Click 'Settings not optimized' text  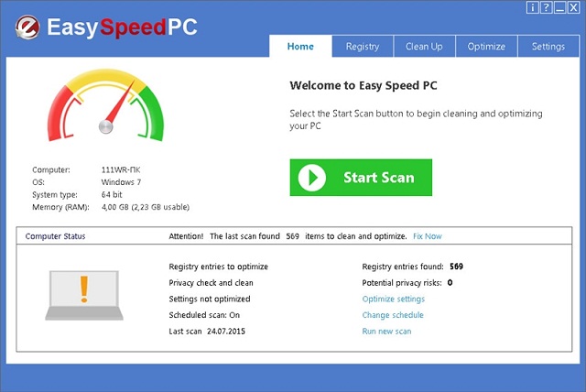click(210, 299)
